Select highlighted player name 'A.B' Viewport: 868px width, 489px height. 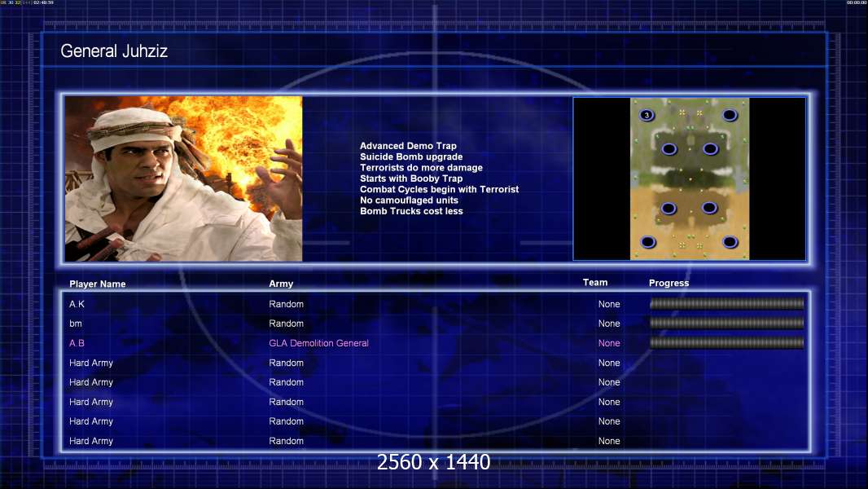pos(77,343)
